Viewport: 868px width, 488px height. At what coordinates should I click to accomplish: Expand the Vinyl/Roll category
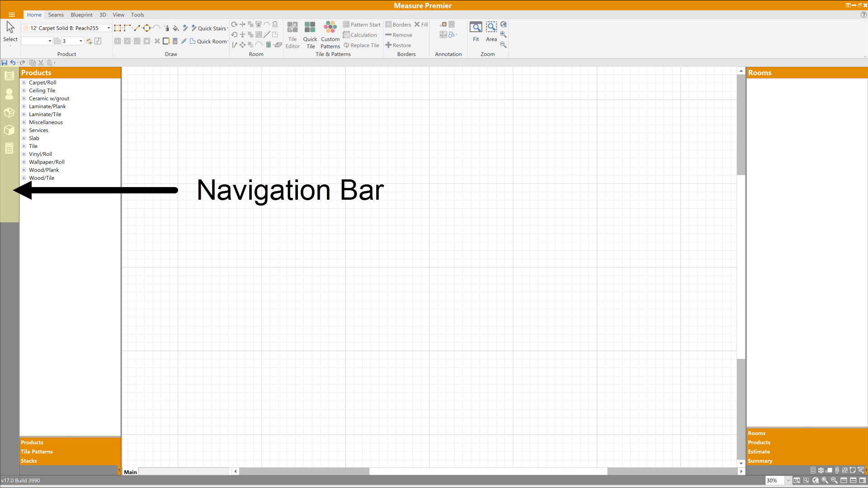pyautogui.click(x=24, y=154)
